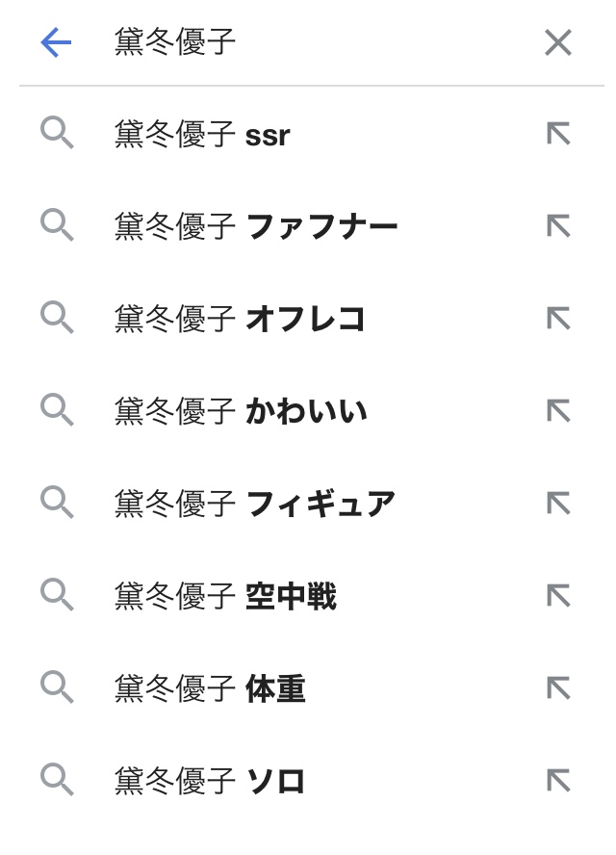Insert the ssr suggestion using its arrow icon

pos(558,134)
